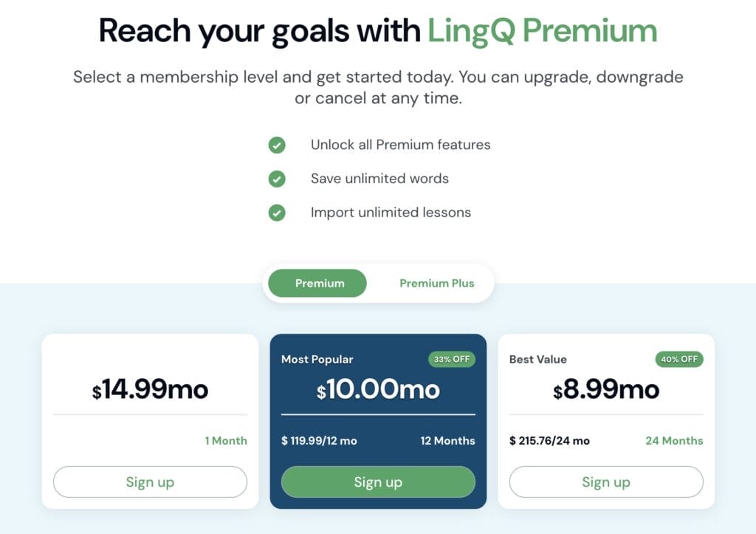Click the Most Popular label
The width and height of the screenshot is (756, 534).
coord(317,360)
